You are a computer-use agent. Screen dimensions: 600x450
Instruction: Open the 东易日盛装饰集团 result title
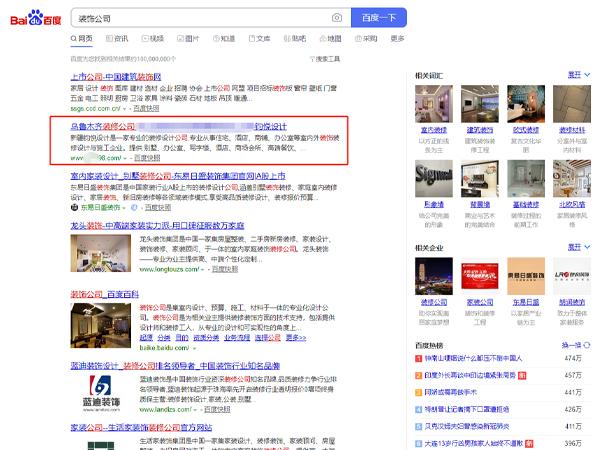pos(178,176)
